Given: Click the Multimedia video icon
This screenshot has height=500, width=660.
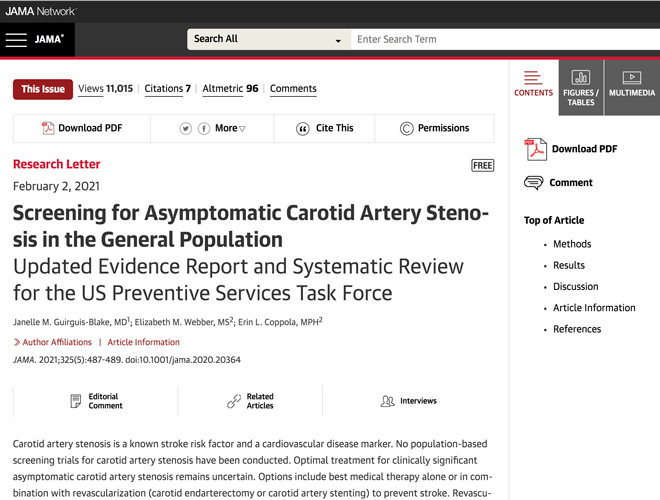Looking at the screenshot, I should (x=632, y=77).
